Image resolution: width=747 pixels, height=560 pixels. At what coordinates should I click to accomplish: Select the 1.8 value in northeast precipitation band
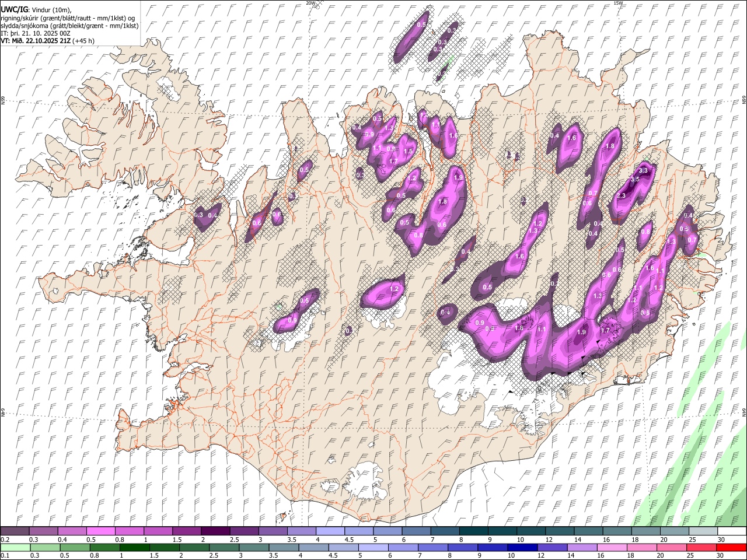tap(611, 146)
